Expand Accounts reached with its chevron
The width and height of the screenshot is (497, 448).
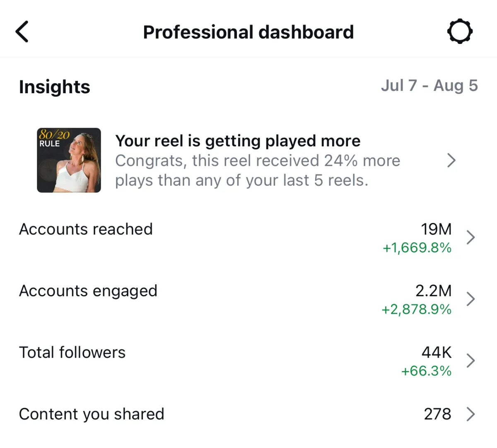(470, 237)
